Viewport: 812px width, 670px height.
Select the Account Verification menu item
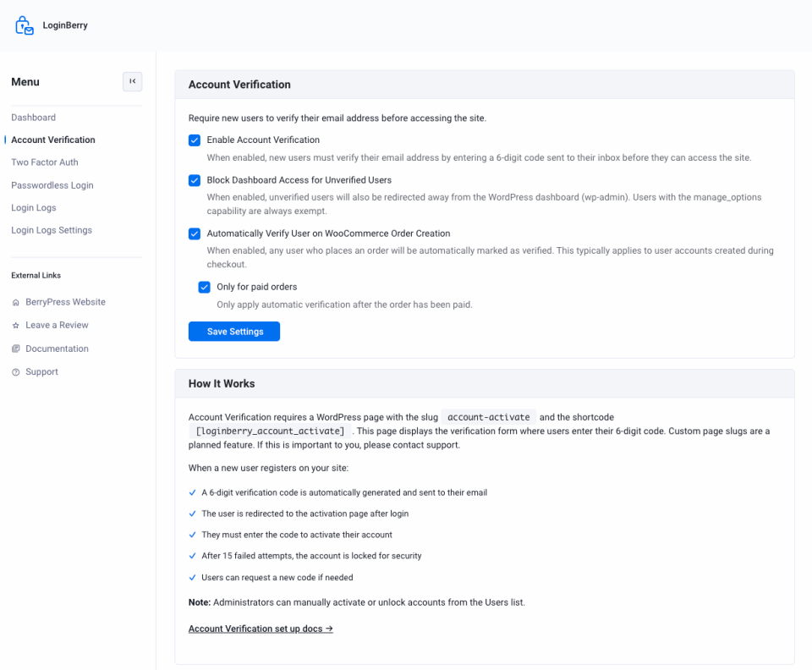pyautogui.click(x=53, y=140)
